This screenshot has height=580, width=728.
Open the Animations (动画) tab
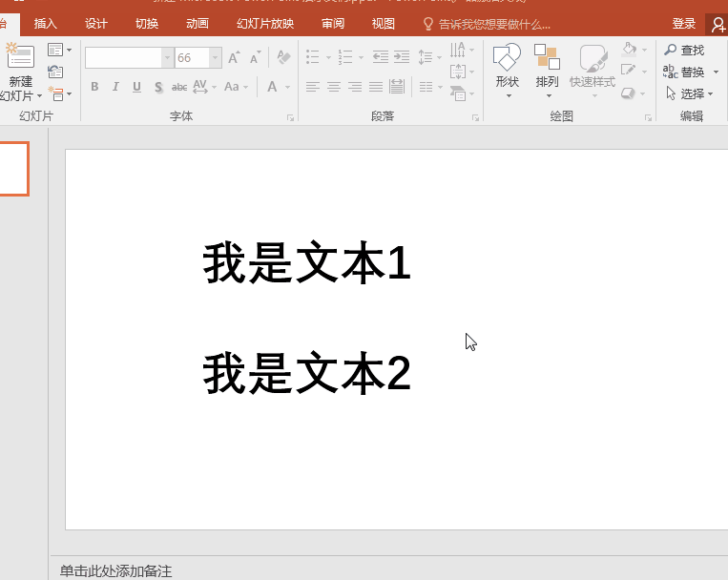tap(198, 24)
